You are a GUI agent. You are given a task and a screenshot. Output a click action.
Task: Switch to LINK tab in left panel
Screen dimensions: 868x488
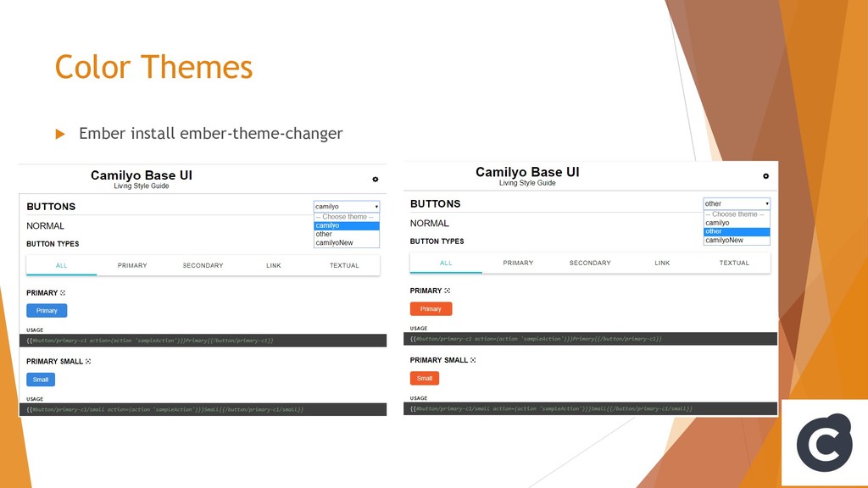click(274, 265)
